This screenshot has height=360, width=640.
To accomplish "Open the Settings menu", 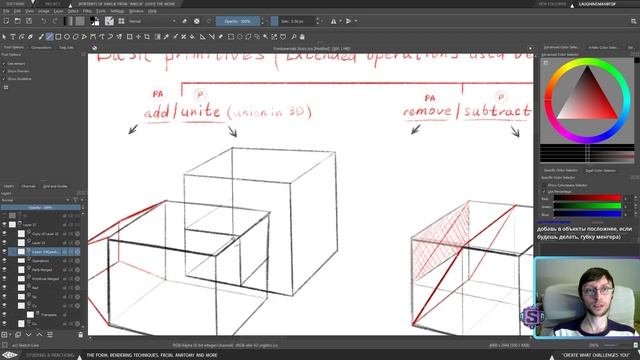I will 117,11.
